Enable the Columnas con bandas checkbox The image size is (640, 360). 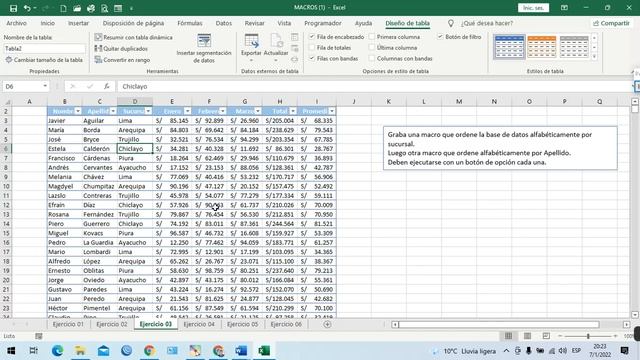[x=372, y=58]
